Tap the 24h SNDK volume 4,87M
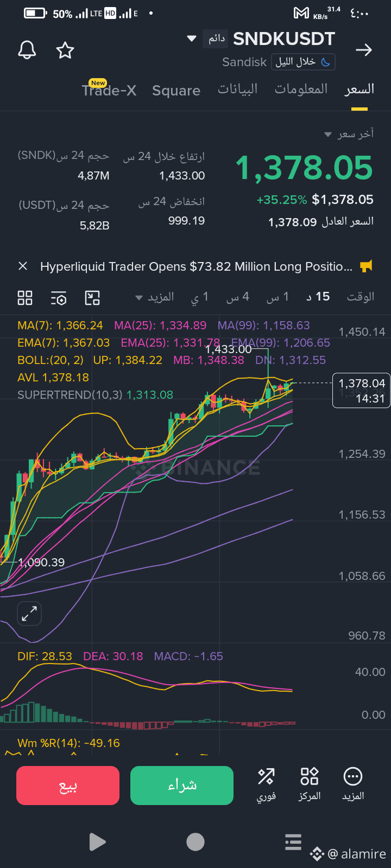Viewport: 391px width, 868px height. click(x=93, y=176)
